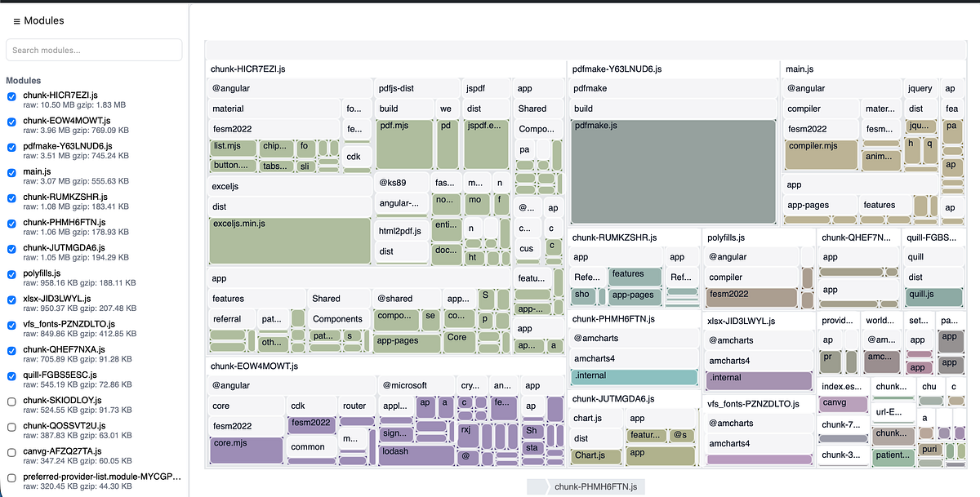Select chunk-JUTMGDA6.js label in module list
Image resolution: width=980 pixels, height=497 pixels.
tap(65, 247)
